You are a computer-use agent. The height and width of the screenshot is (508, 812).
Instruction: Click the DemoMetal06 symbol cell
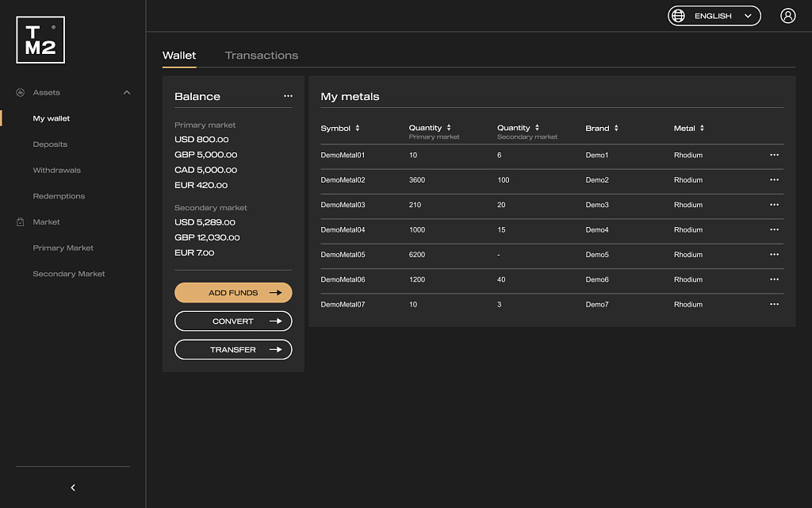(x=343, y=279)
